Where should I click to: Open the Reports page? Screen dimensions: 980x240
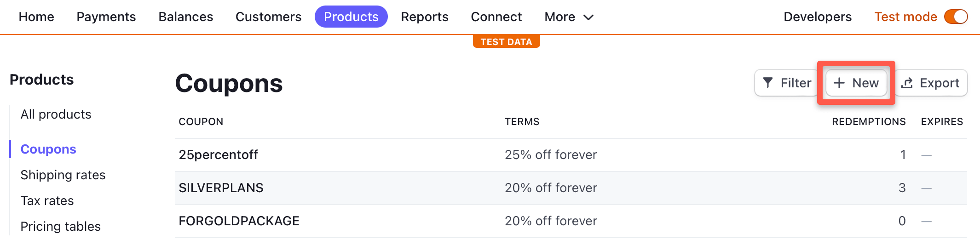425,17
